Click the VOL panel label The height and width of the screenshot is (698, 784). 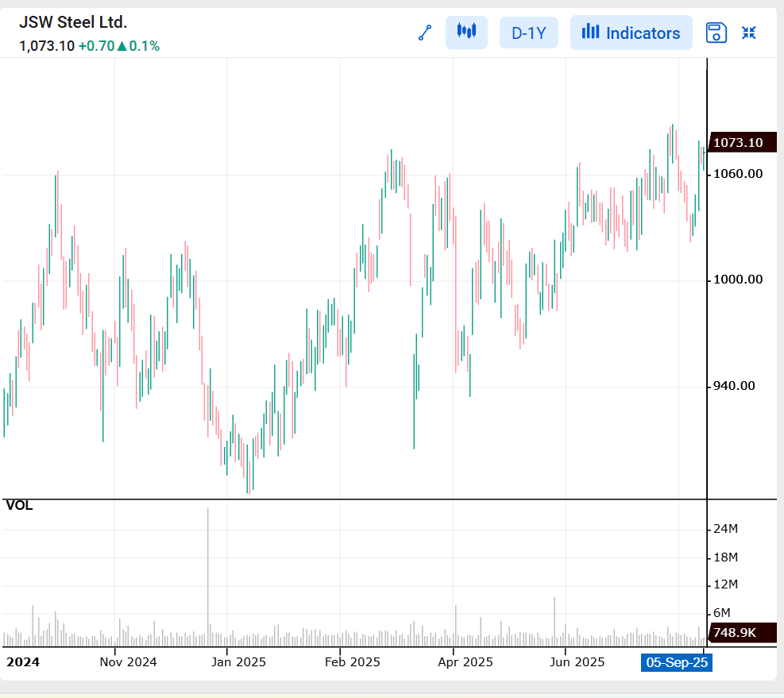pyautogui.click(x=19, y=506)
